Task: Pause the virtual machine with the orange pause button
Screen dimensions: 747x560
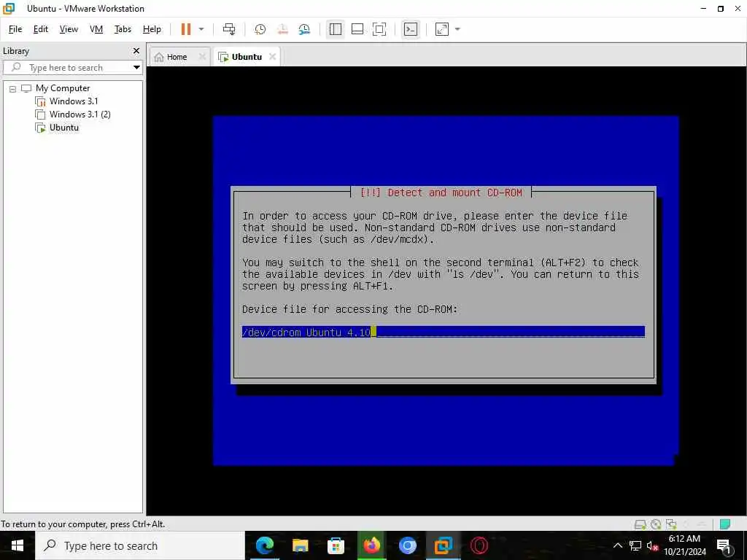Action: pyautogui.click(x=186, y=29)
